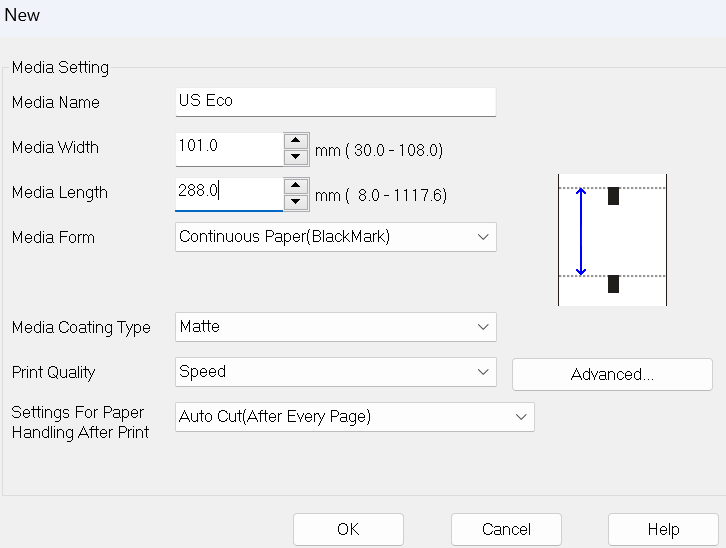The height and width of the screenshot is (548, 726).
Task: Click the Media Setting group label
Action: [x=60, y=68]
